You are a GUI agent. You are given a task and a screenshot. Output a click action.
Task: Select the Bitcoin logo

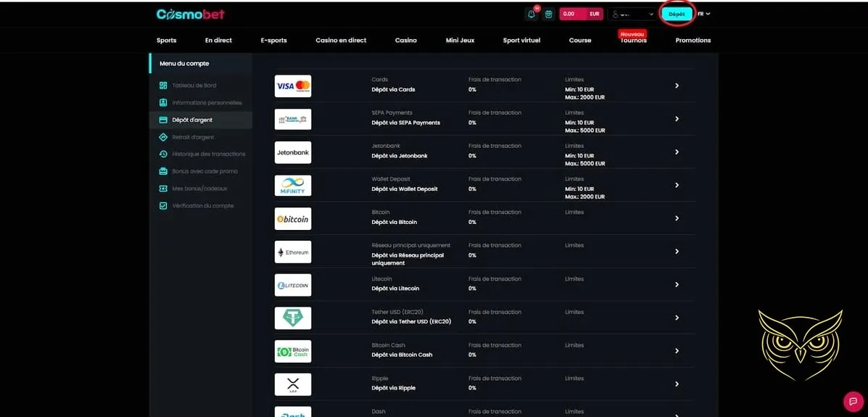(x=293, y=219)
